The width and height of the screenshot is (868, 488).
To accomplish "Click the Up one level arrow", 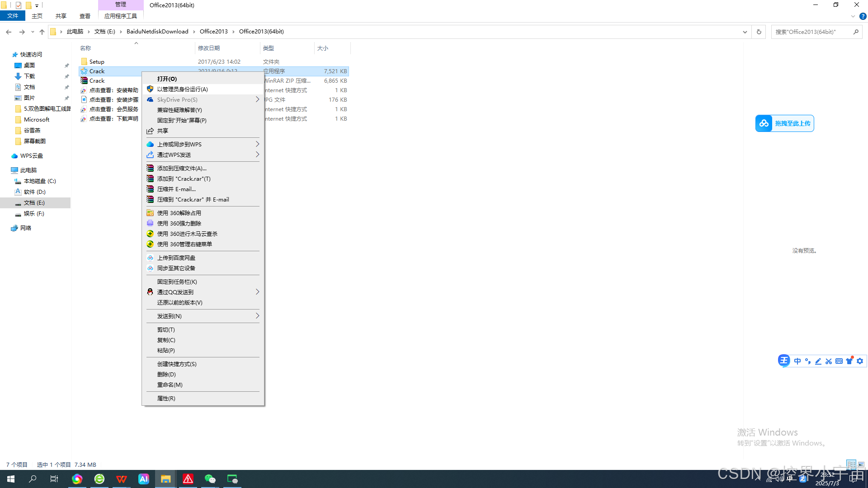I will tap(42, 32).
